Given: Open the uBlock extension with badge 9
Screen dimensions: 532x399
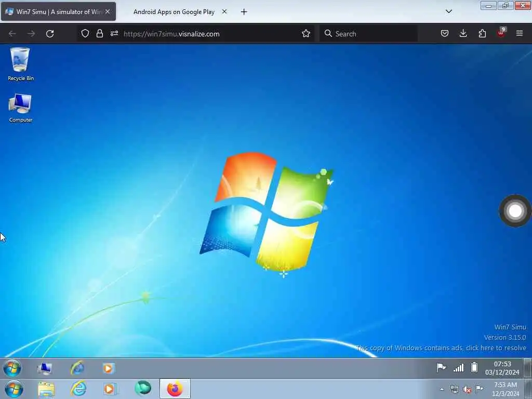Looking at the screenshot, I should (501, 33).
